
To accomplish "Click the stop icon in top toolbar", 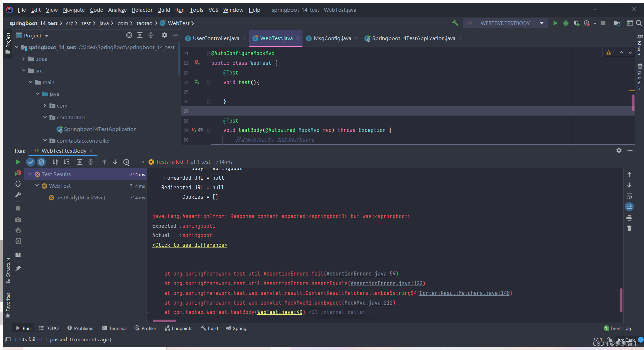I will click(603, 23).
